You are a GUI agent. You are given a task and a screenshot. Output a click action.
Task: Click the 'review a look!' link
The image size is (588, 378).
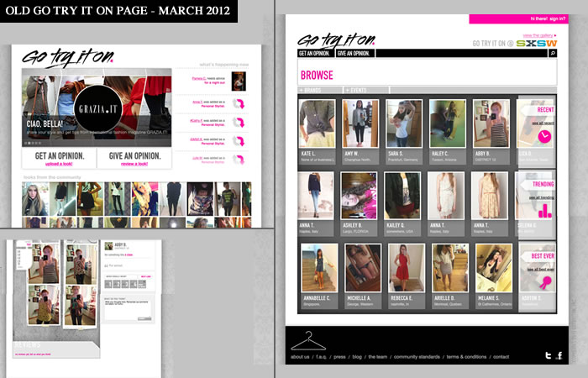tap(134, 164)
